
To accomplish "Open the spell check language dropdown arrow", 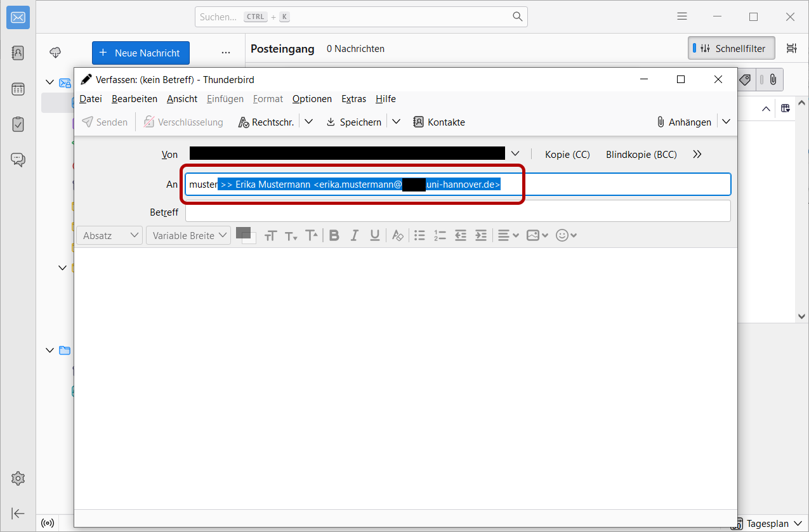I will coord(308,122).
